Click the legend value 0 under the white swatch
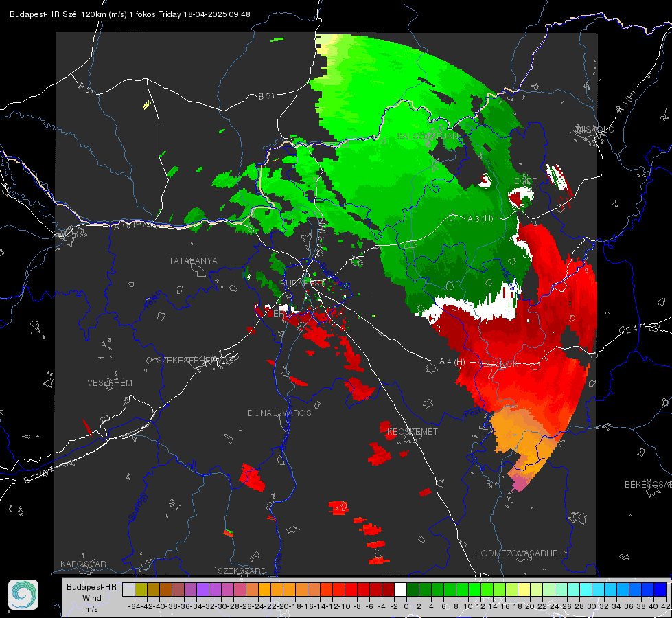This screenshot has height=618, width=672. click(406, 606)
